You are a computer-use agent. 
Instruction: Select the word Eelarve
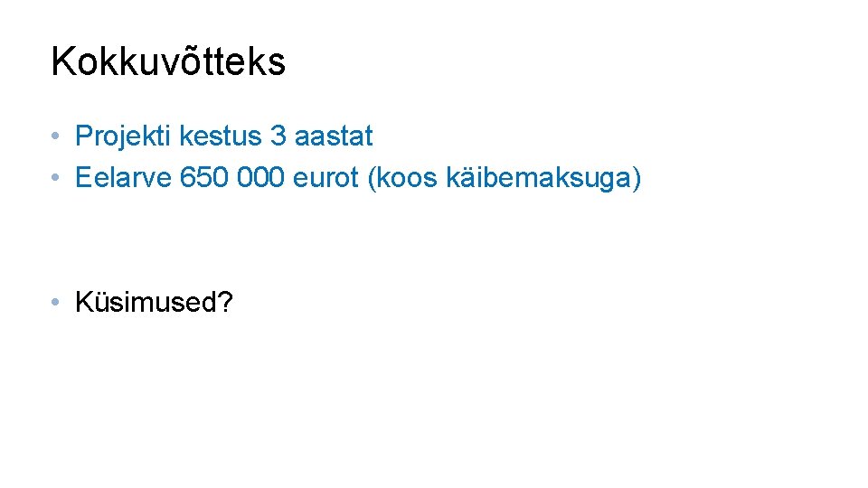tap(124, 179)
